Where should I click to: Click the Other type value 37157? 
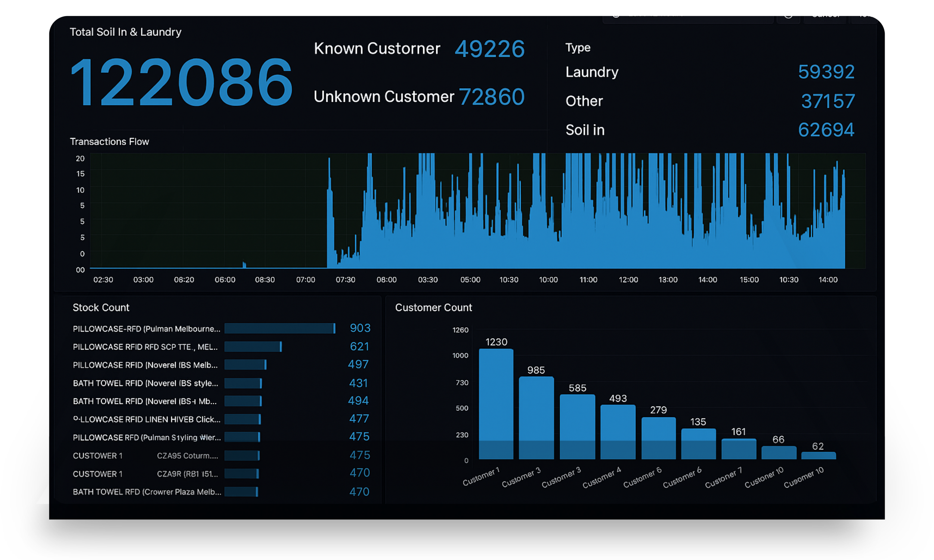[828, 101]
